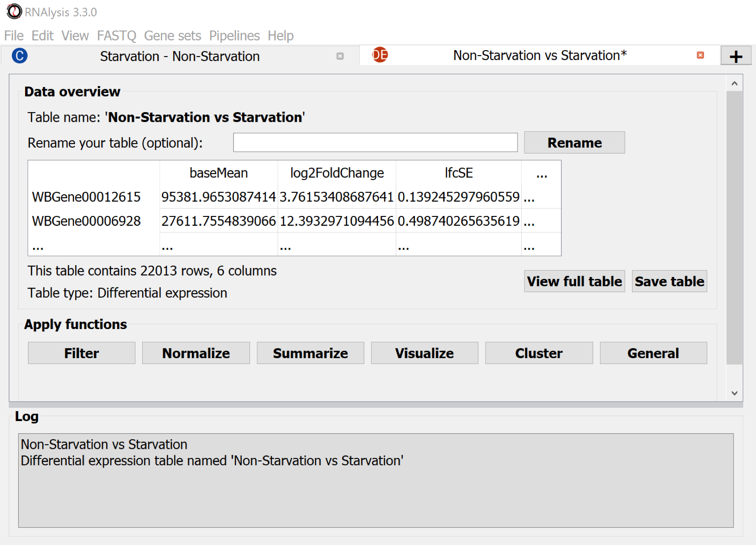The height and width of the screenshot is (545, 756).
Task: Click the Save table button
Action: pyautogui.click(x=669, y=281)
